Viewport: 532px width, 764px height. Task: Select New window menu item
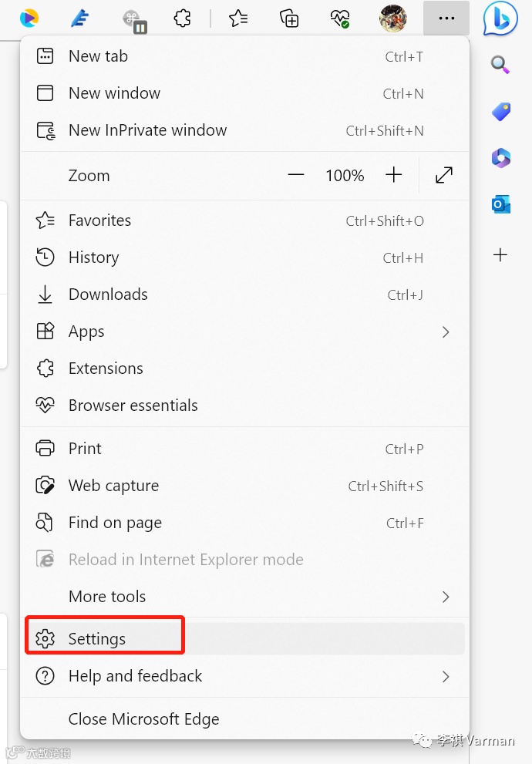pyautogui.click(x=244, y=93)
